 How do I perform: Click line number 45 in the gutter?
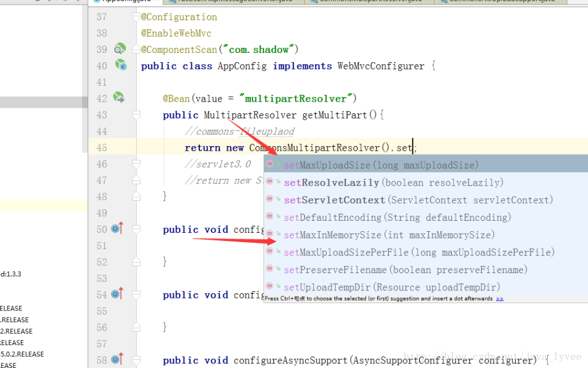point(102,148)
